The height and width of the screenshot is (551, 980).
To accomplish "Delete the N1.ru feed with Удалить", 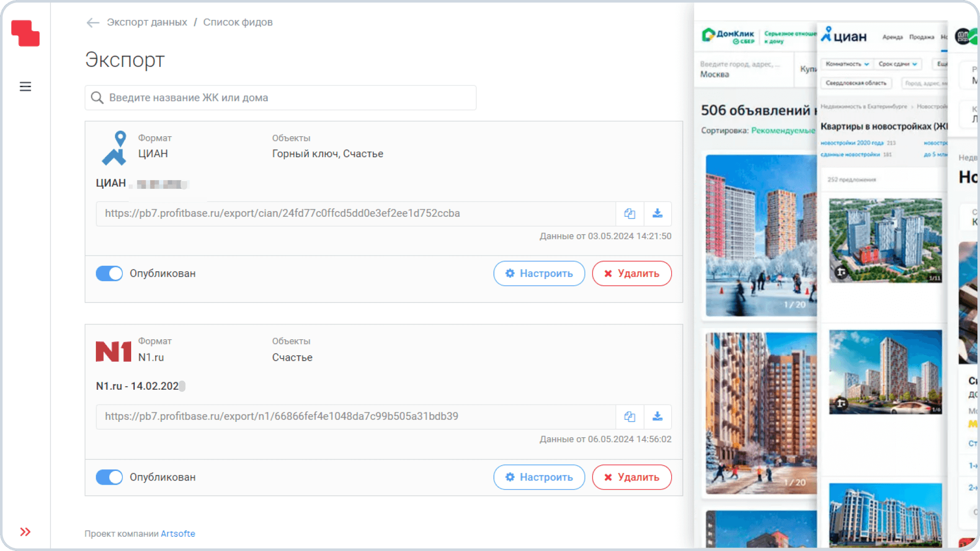I will point(631,477).
